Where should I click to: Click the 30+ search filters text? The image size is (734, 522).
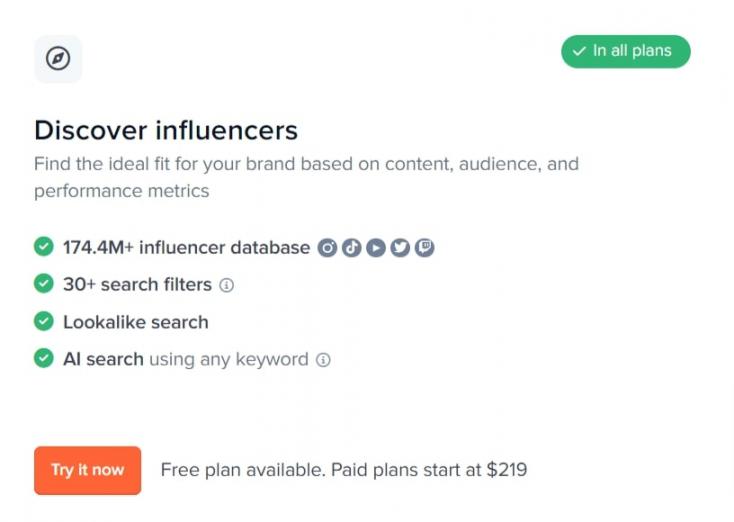137,285
